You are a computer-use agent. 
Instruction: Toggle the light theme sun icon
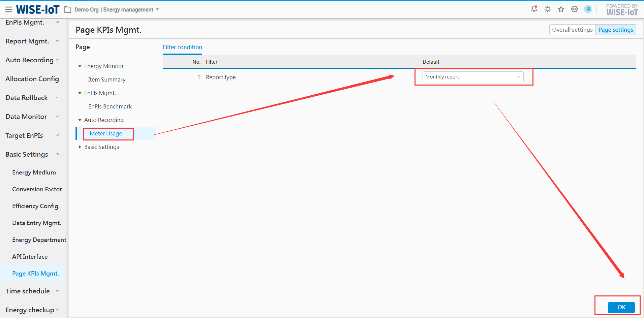[x=548, y=9]
